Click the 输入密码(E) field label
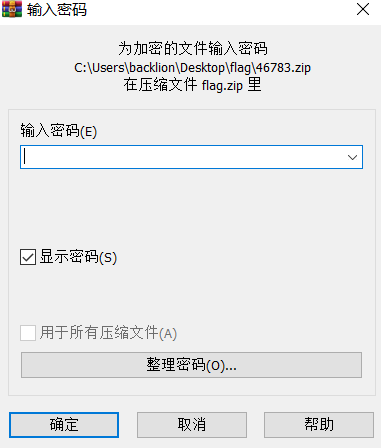 [x=59, y=131]
